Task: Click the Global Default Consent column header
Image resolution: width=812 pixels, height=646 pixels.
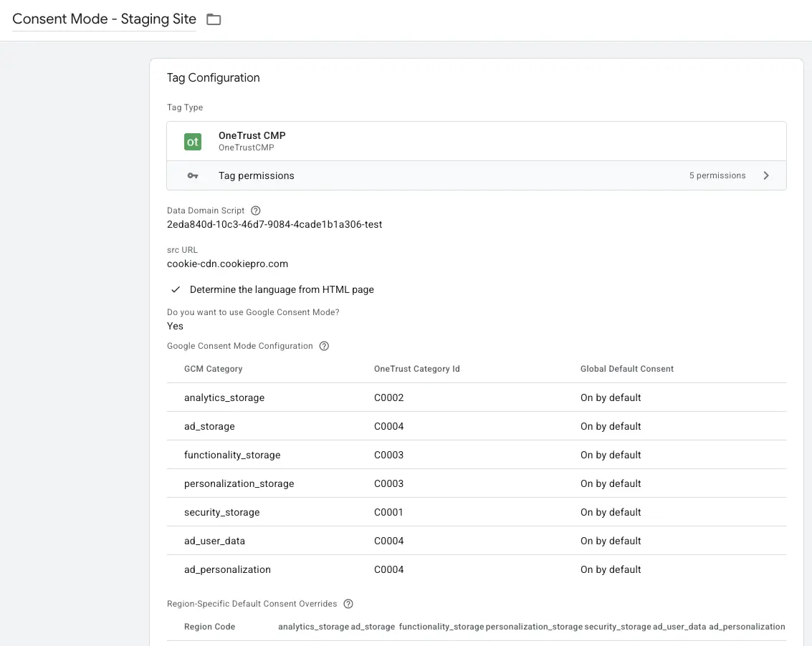Action: (627, 369)
